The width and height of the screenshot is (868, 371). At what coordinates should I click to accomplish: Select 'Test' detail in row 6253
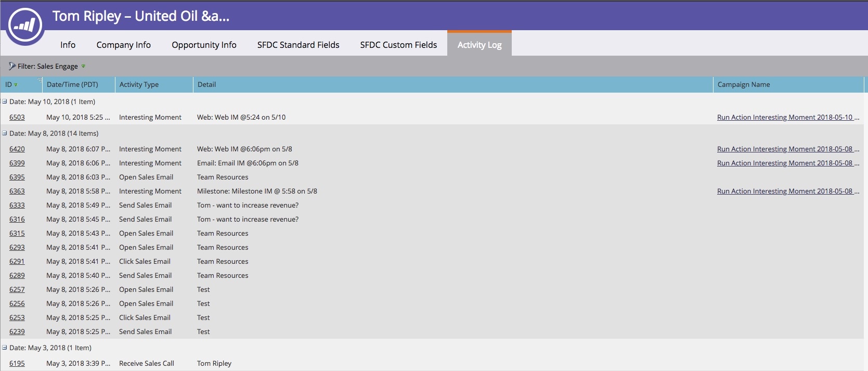click(x=203, y=317)
